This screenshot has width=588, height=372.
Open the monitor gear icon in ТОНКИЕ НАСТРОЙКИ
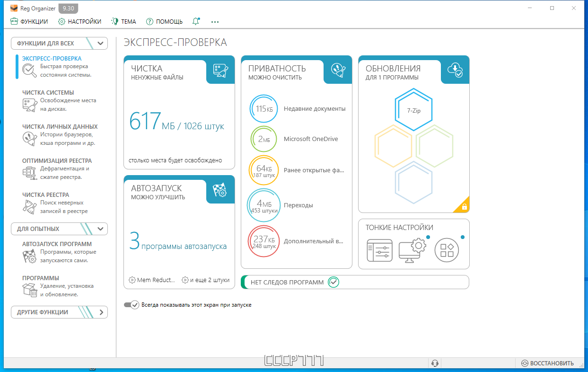click(x=412, y=250)
